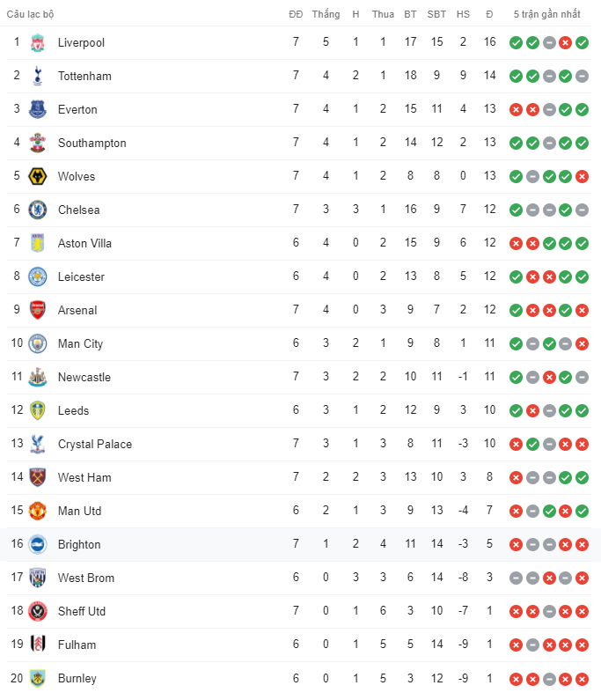Select the Everton badge icon
The image size is (601, 700).
click(37, 109)
